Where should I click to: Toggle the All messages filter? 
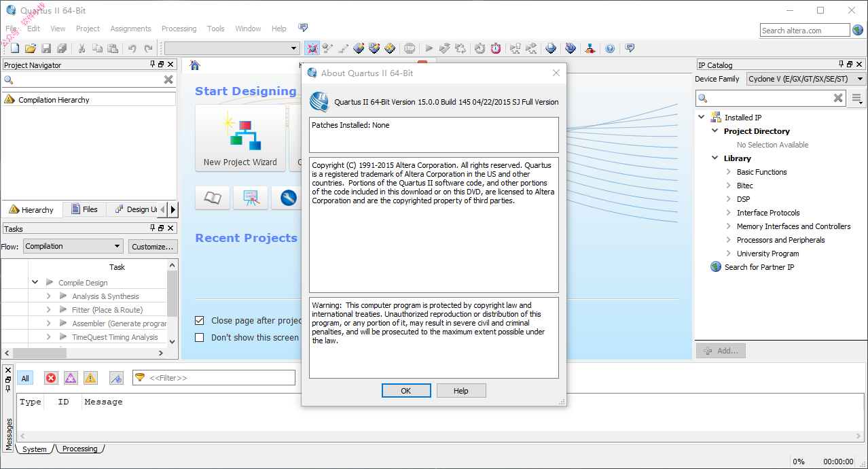coord(25,378)
